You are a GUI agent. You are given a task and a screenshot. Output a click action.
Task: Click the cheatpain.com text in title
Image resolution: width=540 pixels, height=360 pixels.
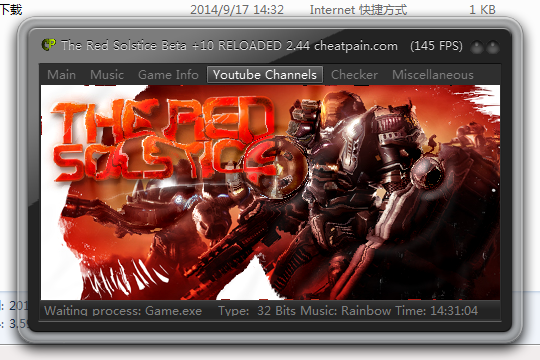coord(356,46)
